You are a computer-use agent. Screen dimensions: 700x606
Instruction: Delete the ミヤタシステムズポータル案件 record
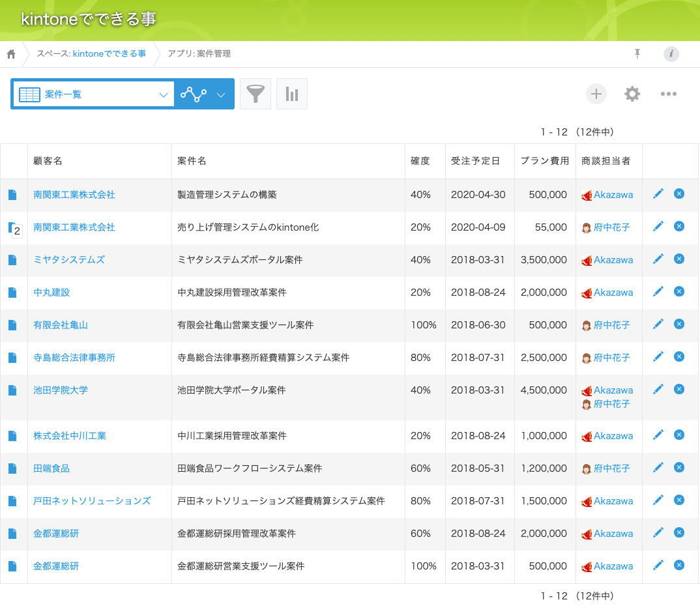pos(679,259)
